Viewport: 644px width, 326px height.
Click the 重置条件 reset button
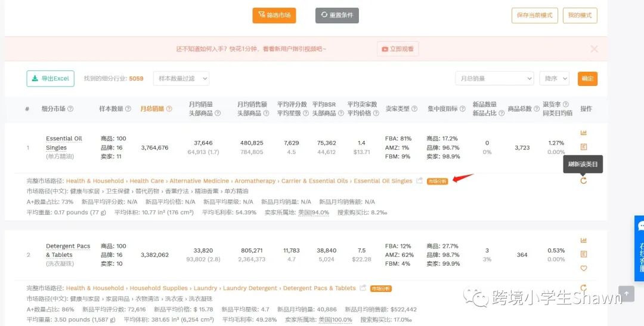coord(337,15)
